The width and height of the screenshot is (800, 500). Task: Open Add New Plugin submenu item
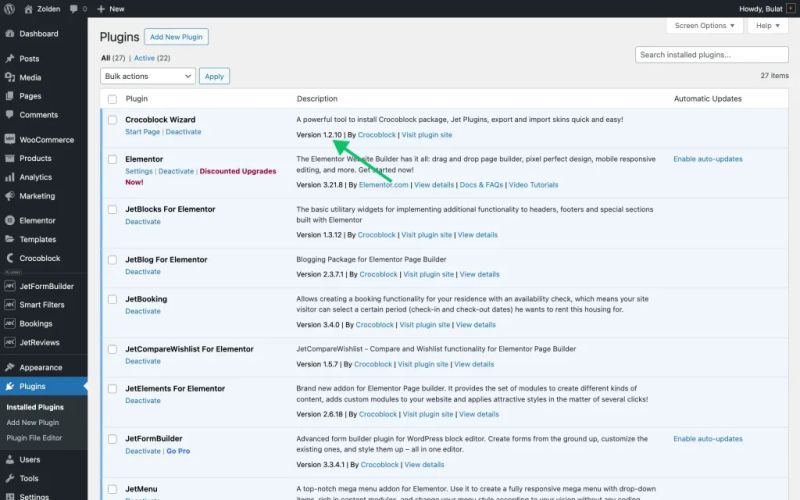(33, 422)
